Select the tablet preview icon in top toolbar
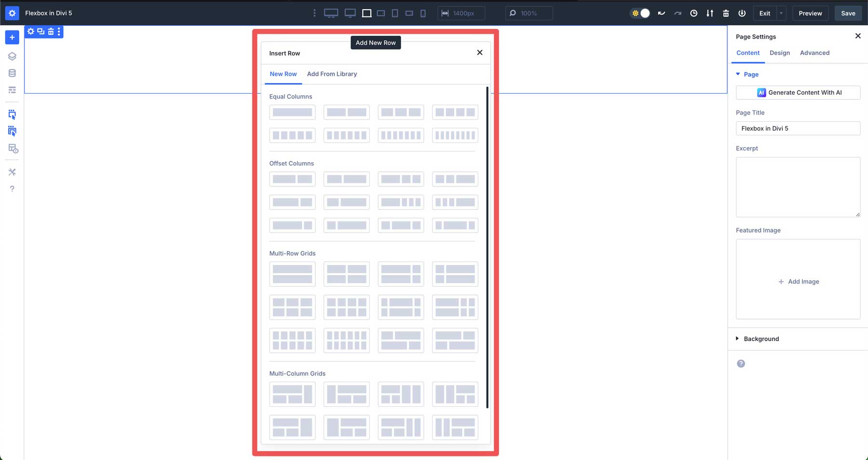868x460 pixels. point(394,13)
